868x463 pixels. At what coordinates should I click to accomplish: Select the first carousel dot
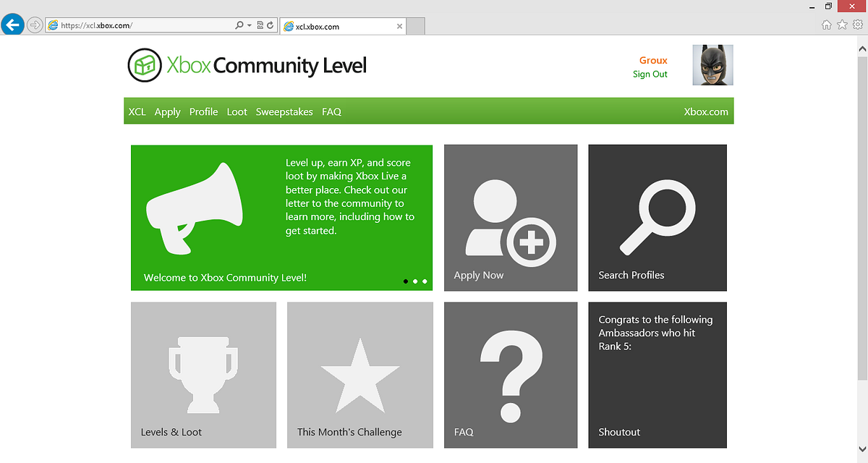[x=406, y=281]
